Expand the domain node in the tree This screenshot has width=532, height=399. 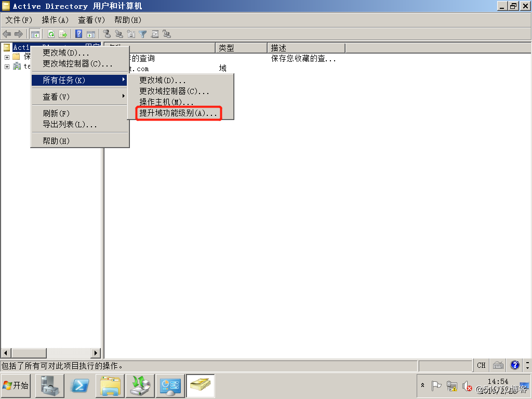(x=7, y=66)
